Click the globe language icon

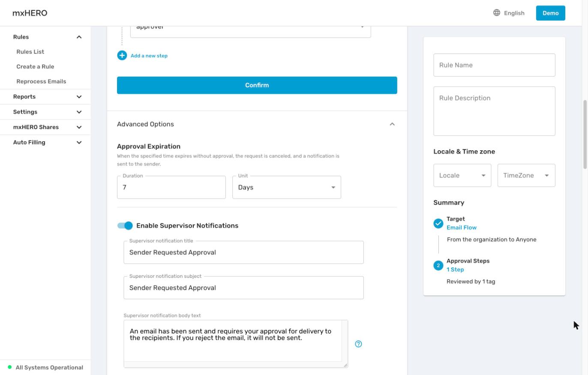pos(497,13)
